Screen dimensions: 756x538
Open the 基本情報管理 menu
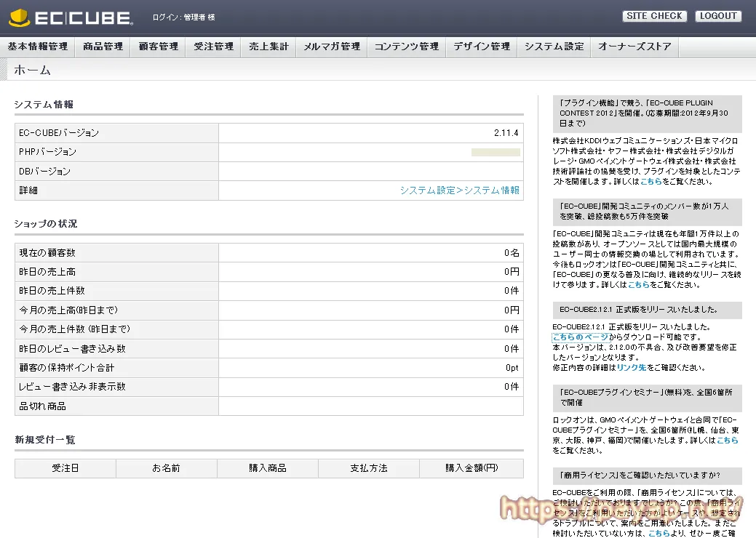click(38, 47)
